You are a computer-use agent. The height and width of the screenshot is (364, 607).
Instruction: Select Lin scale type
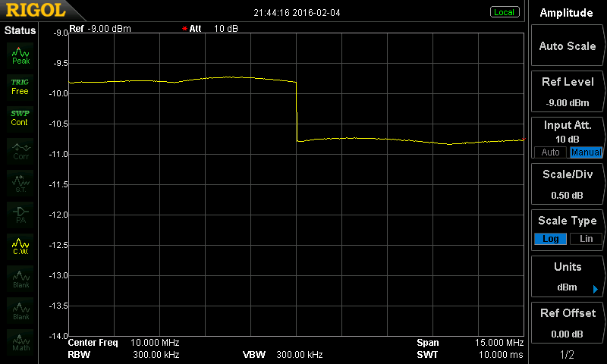(x=585, y=239)
